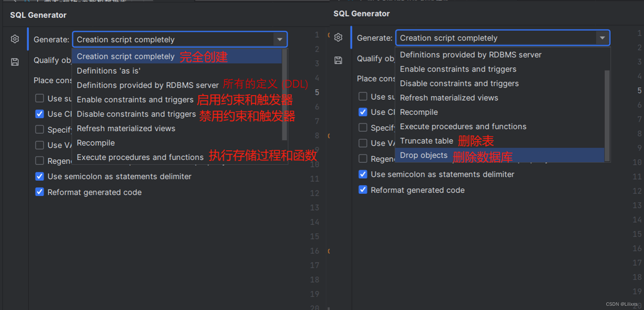This screenshot has width=644, height=310.
Task: Select 'Refresh materialized views' in left list
Action: 177,128
